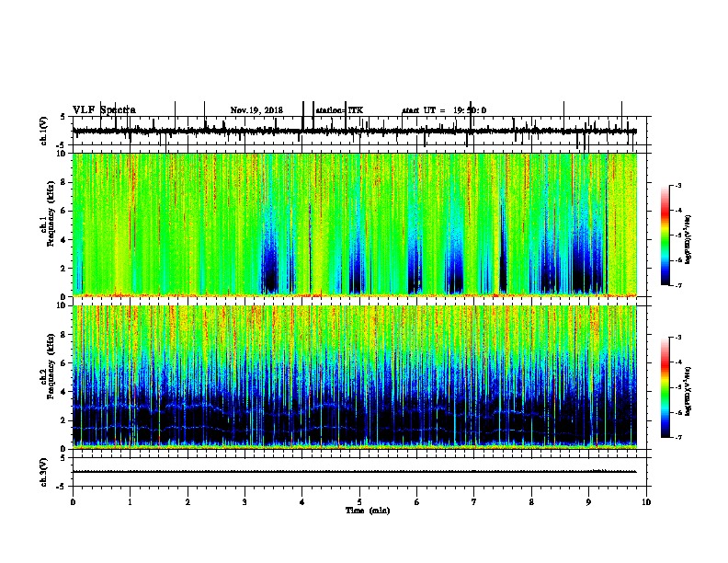Click the "4" kHz tick of ch.2 spectrogram

point(64,392)
